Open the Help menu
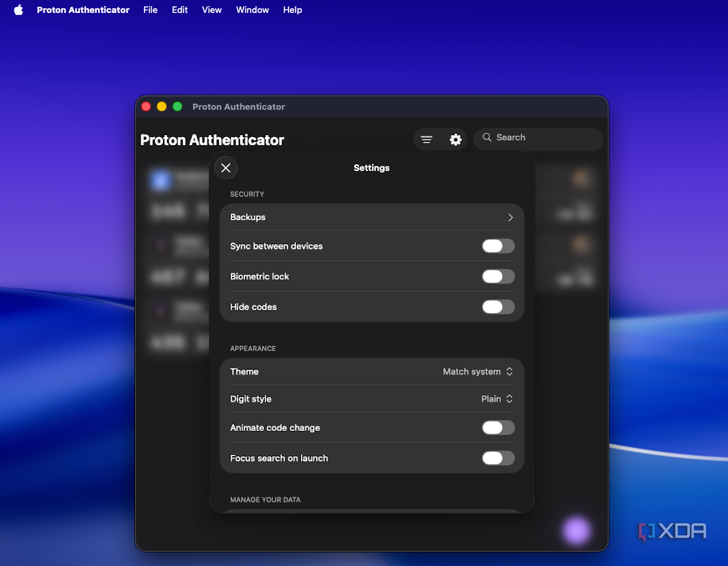Screen dimensions: 728x566 293,10
